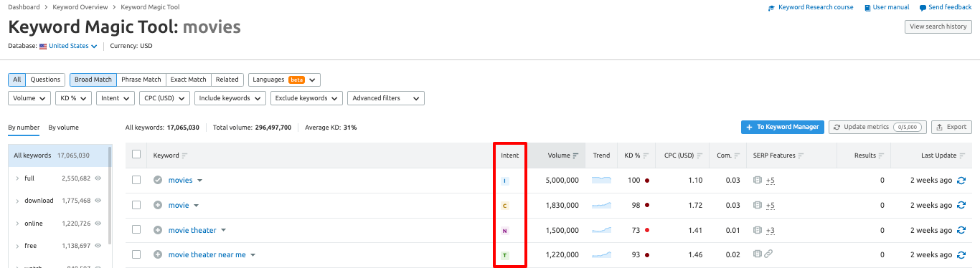The image size is (980, 268).
Task: Click the trend sparkline for movie theater
Action: (x=601, y=230)
